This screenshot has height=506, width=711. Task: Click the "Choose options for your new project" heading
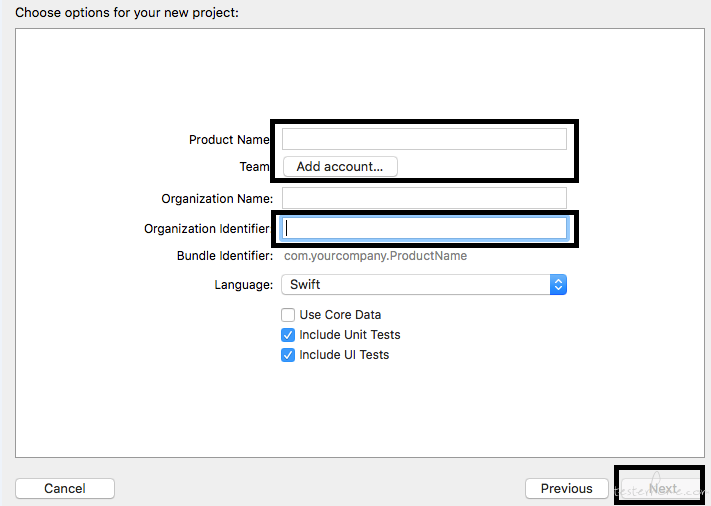pos(127,14)
